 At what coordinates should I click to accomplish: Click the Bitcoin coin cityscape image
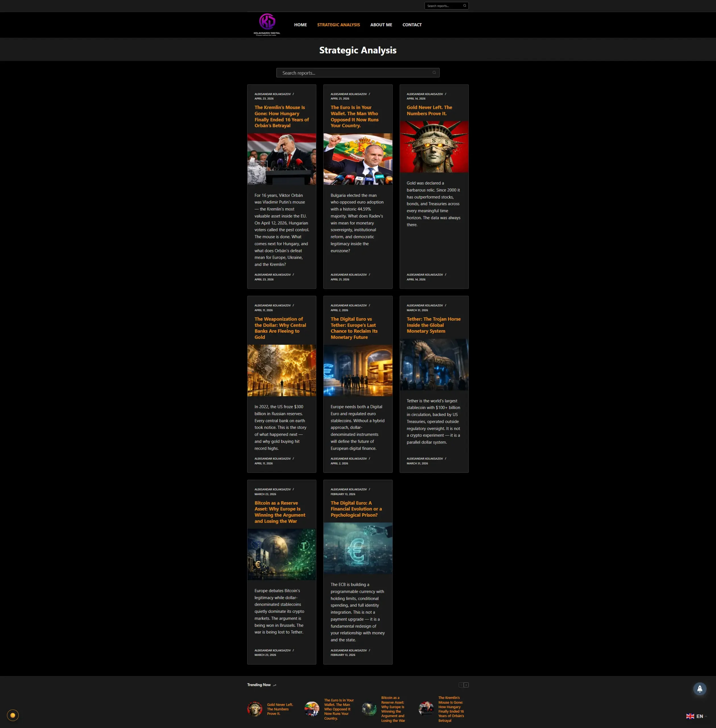281,554
